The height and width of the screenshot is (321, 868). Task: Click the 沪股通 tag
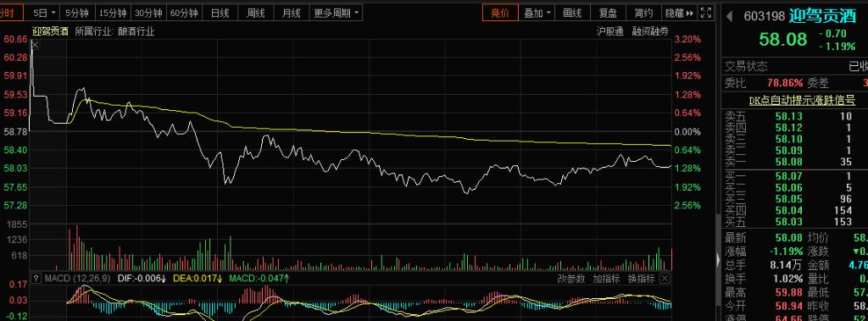click(x=610, y=31)
